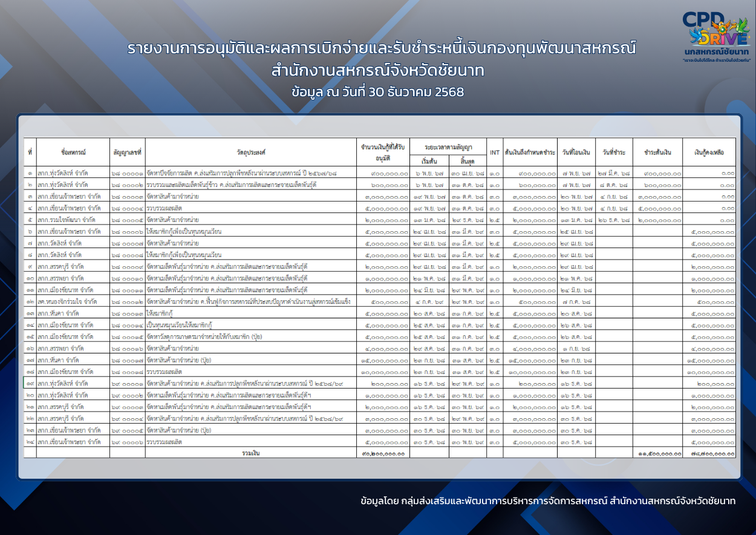Select the 'จำนวนเงินกู้ที่ได้รับอนุมัติ' column header
The height and width of the screenshot is (535, 756).
[383, 153]
